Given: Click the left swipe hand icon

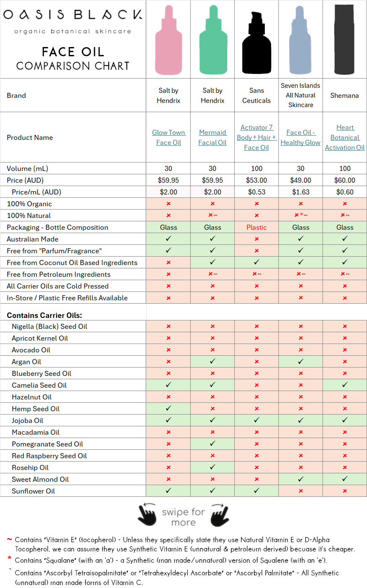Looking at the screenshot, I should click(x=147, y=514).
